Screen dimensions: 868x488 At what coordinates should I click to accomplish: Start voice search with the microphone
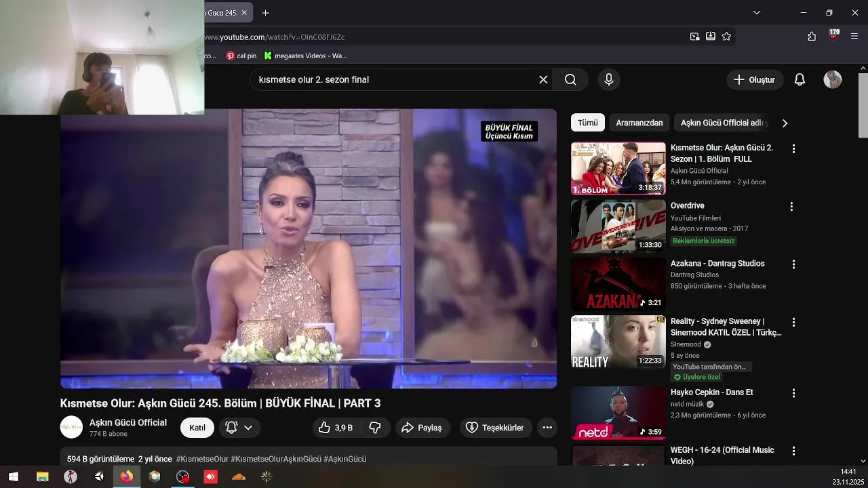609,80
